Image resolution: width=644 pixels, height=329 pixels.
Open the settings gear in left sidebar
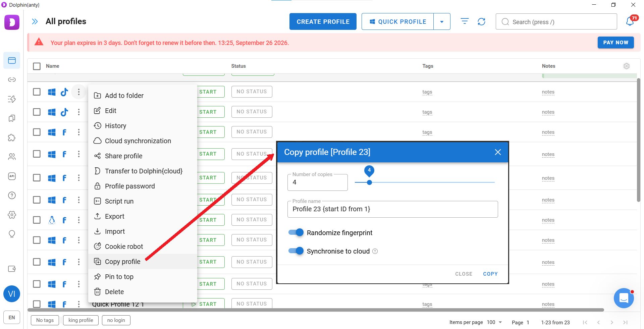[12, 215]
